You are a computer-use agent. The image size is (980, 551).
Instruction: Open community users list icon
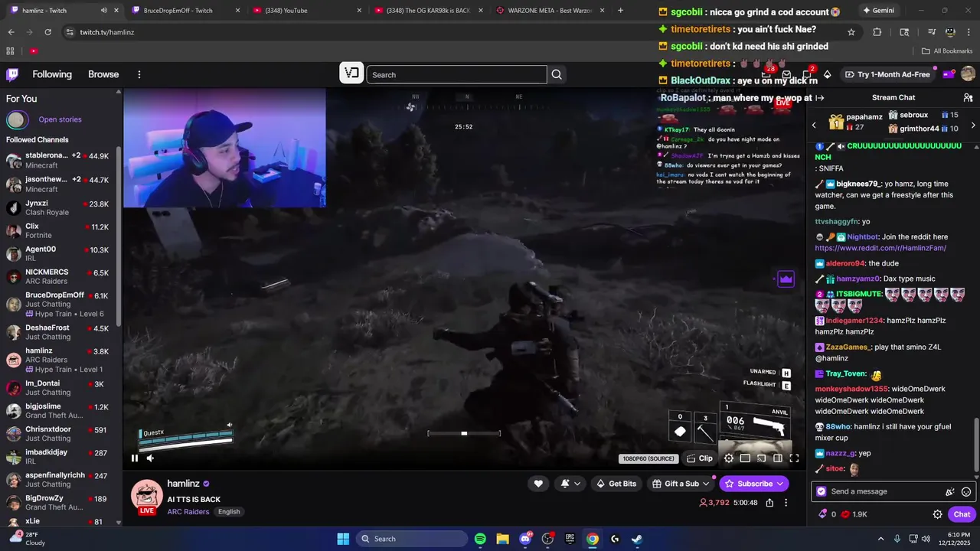tap(968, 97)
